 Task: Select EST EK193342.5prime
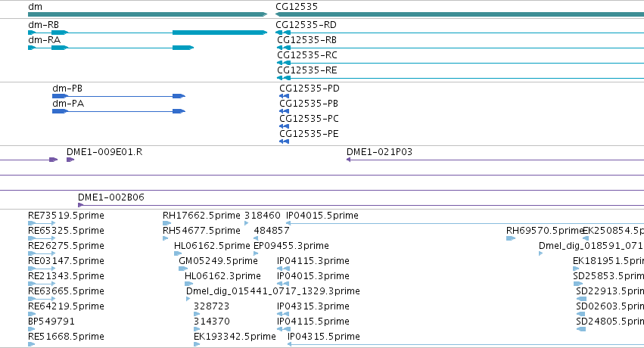[235, 337]
